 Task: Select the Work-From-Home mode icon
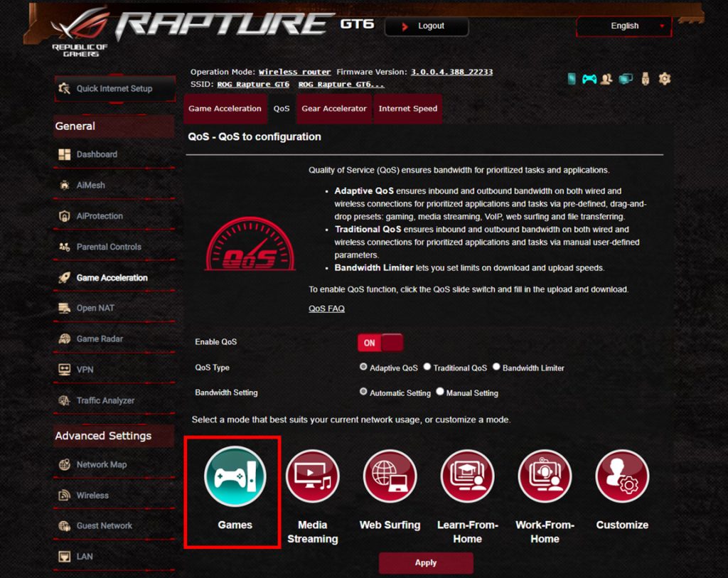point(545,476)
